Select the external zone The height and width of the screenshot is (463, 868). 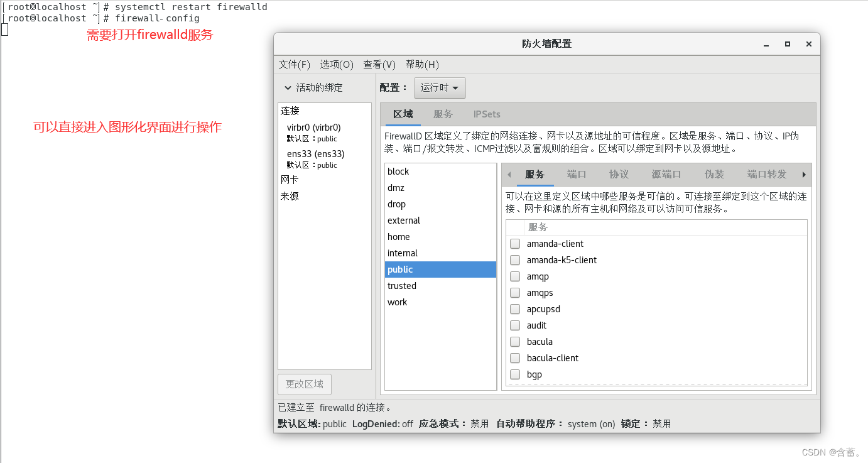coord(440,221)
